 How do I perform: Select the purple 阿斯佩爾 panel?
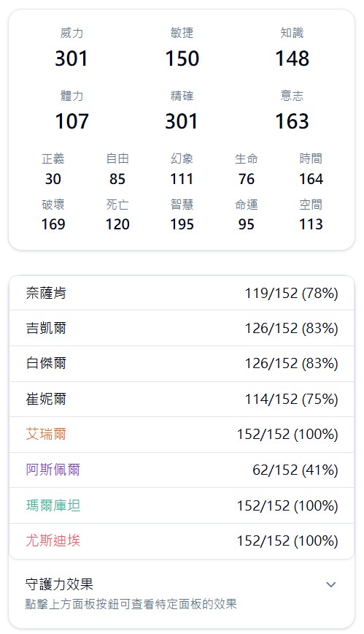182,470
